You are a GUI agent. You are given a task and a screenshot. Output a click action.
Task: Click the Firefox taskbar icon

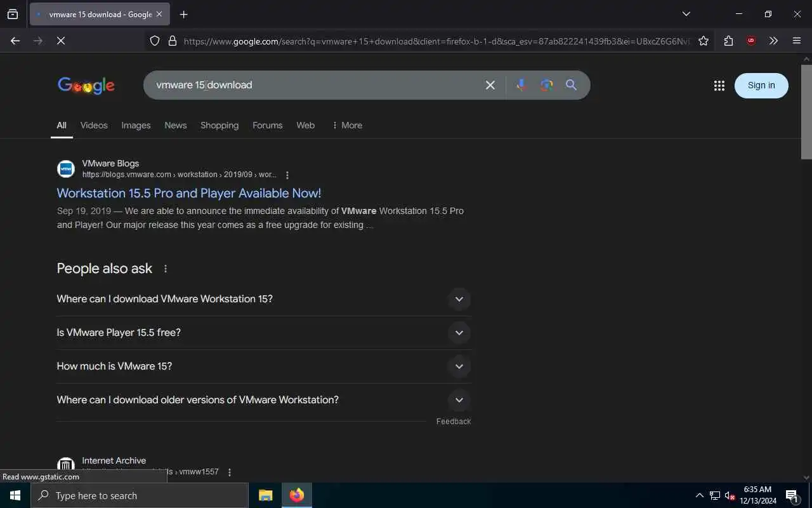297,495
